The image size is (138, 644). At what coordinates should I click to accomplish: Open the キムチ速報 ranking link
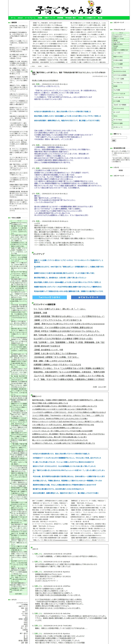point(117,90)
